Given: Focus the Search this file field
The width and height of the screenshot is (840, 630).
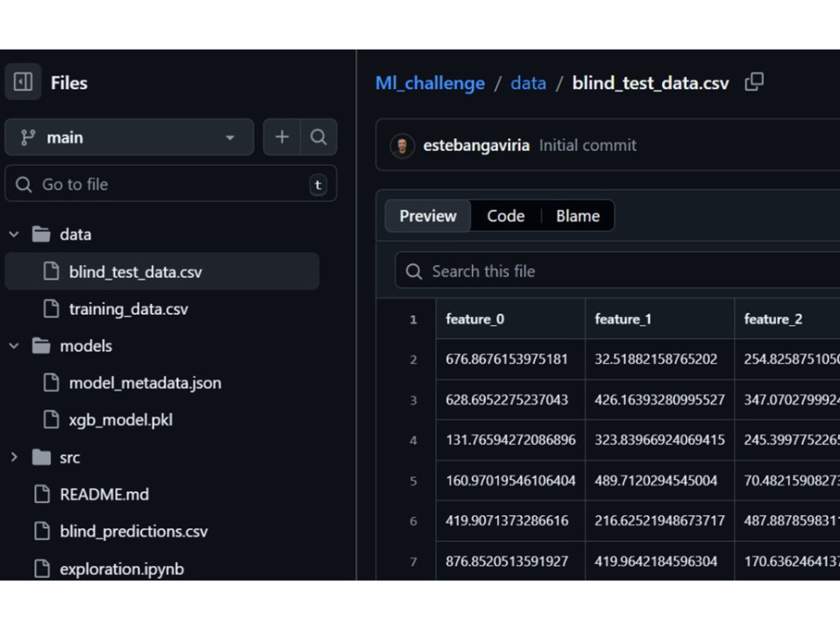Looking at the screenshot, I should 617,271.
